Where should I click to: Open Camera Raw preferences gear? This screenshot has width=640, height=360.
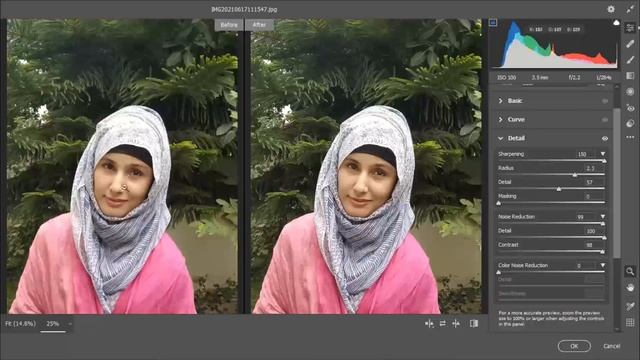tap(611, 9)
